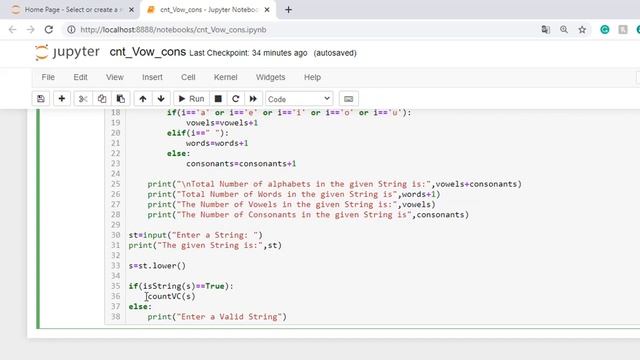Image resolution: width=640 pixels, height=360 pixels.
Task: Open the gray extension icon beside Grammarly
Action: click(623, 29)
